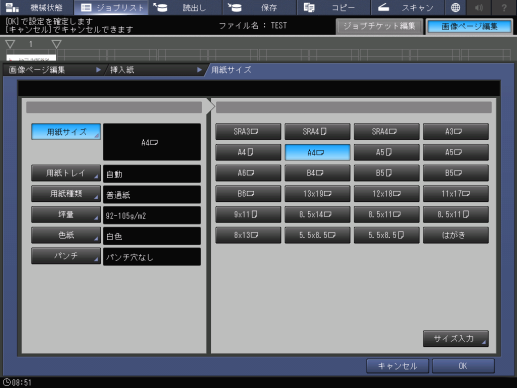Image resolution: width=517 pixels, height=388 pixels.
Task: Open the 読出し recall tab
Action: 186,7
